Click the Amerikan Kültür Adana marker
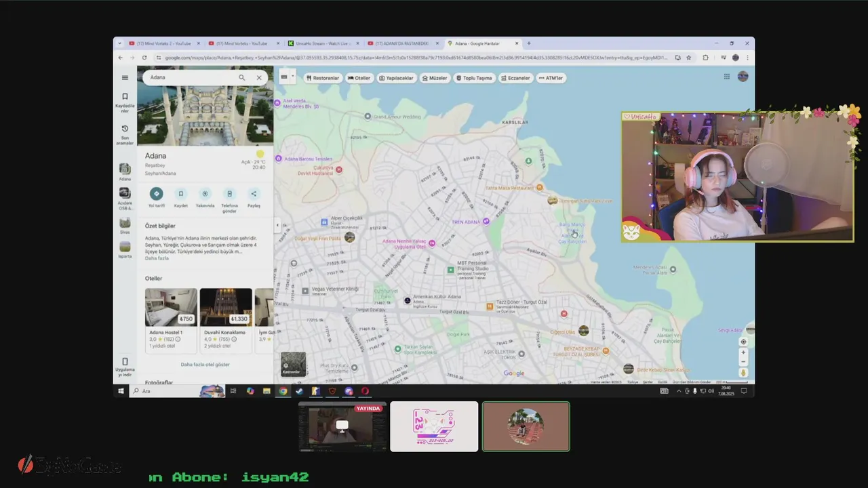This screenshot has width=868, height=488. [408, 300]
